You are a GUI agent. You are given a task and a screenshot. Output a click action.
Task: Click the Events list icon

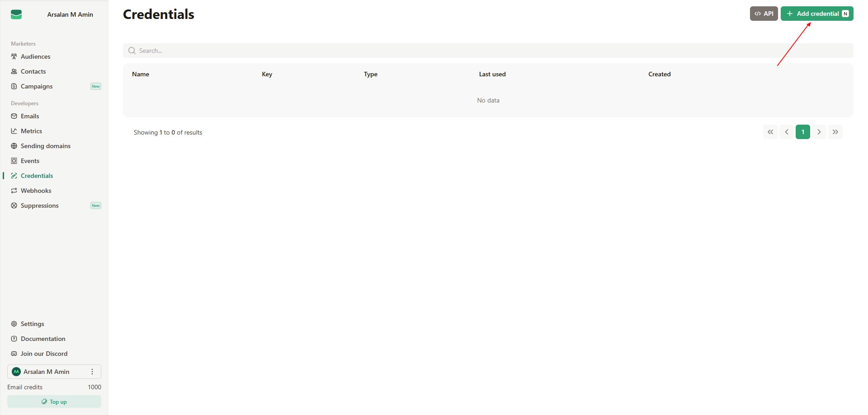[x=14, y=161]
